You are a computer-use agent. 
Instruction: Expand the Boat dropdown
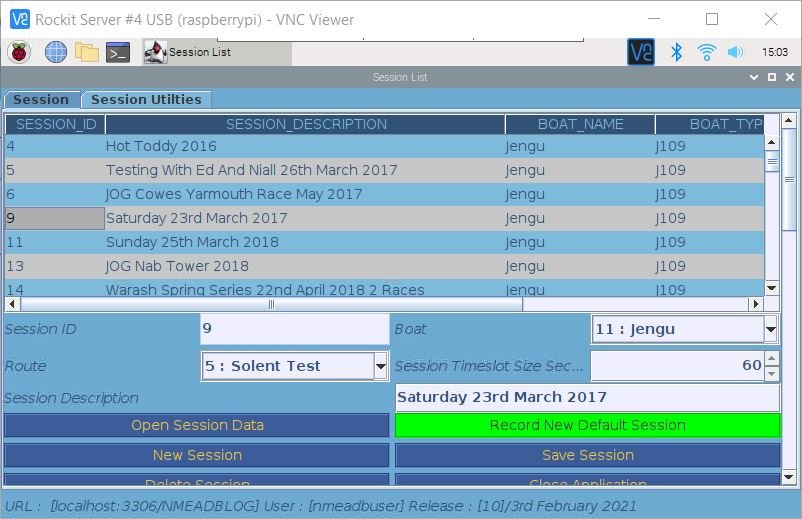click(770, 329)
